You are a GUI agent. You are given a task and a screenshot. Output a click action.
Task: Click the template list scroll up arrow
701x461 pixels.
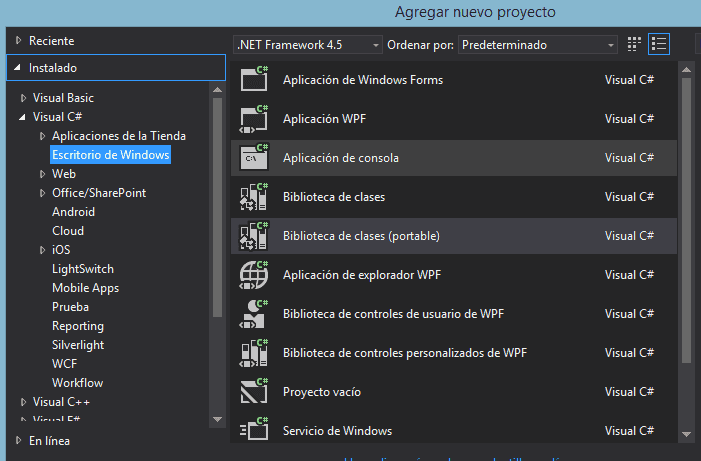[x=687, y=69]
